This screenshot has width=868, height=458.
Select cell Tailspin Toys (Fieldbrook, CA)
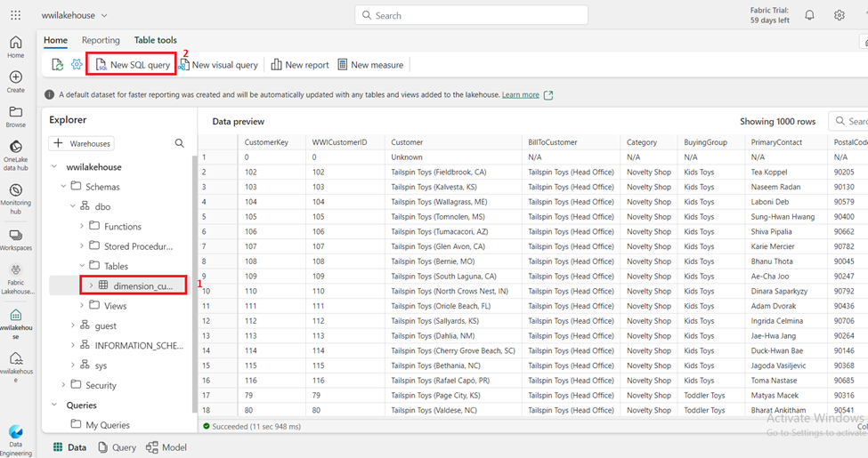click(x=453, y=172)
